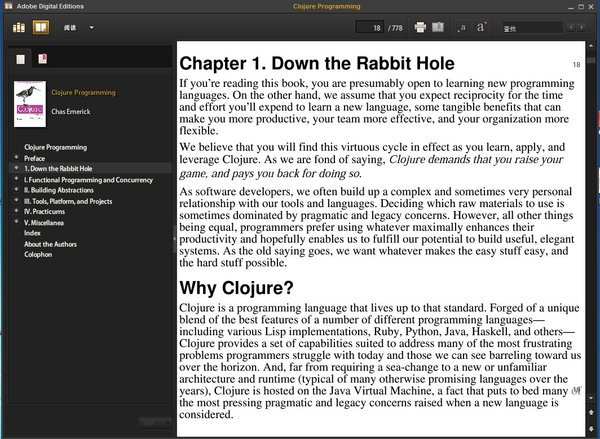Viewport: 600px width, 439px height.
Task: Select author name 'Chas Emerick'
Action: click(71, 111)
